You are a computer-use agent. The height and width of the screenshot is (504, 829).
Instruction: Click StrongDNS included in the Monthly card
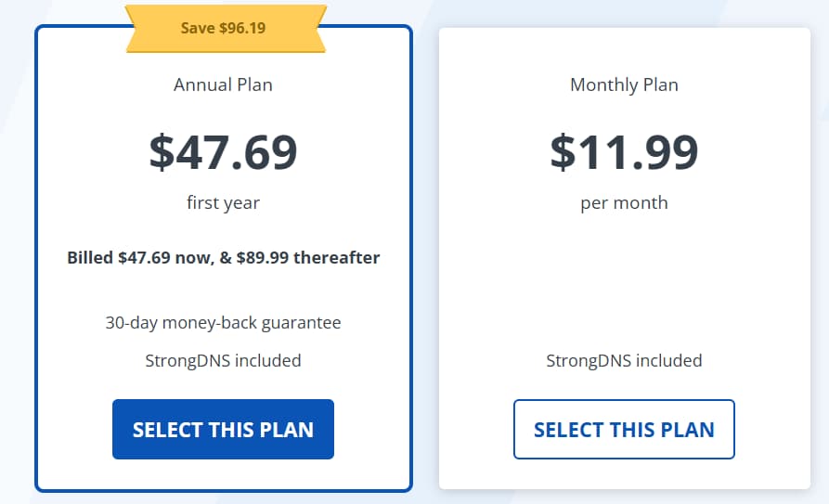(x=624, y=360)
